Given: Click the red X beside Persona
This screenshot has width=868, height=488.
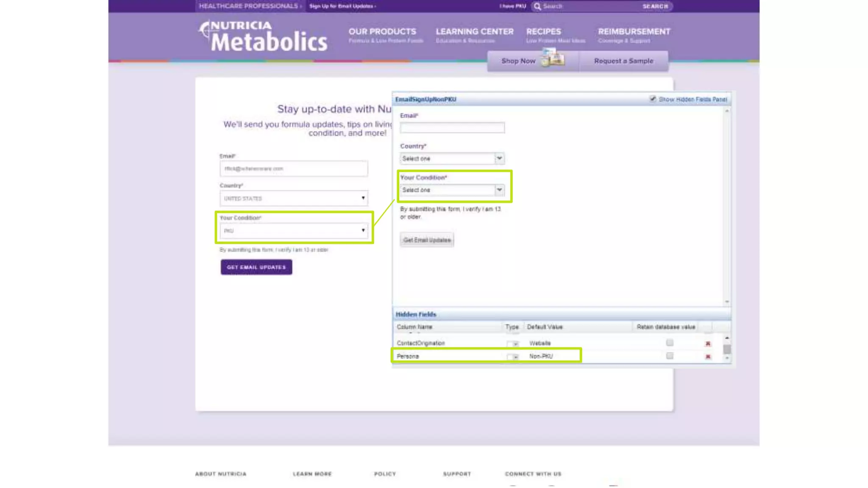Looking at the screenshot, I should (x=707, y=357).
